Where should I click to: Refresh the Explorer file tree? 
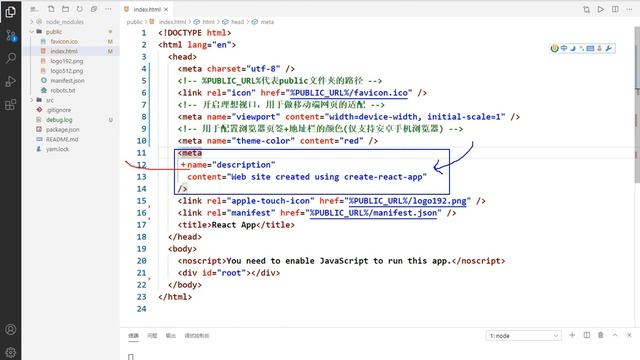(x=80, y=9)
